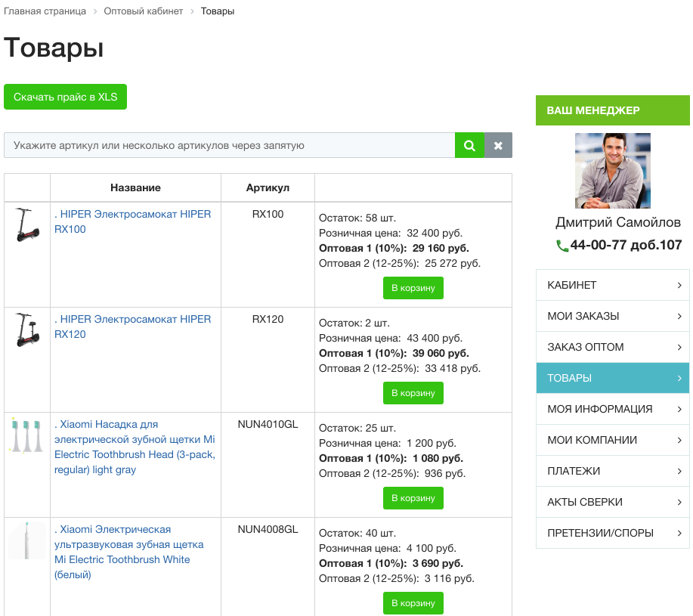Image resolution: width=693 pixels, height=616 pixels.
Task: Add HIPER RX120 to cart
Action: (x=413, y=393)
